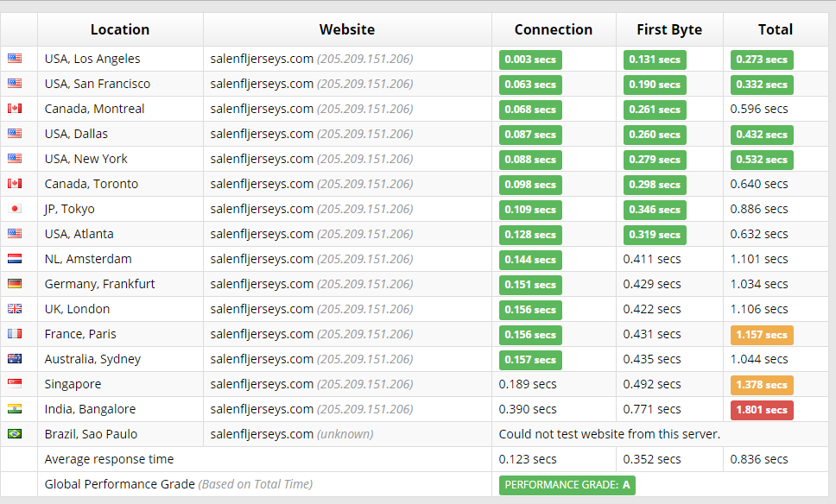The image size is (836, 504).
Task: Click the First Byte column header
Action: [x=669, y=29]
